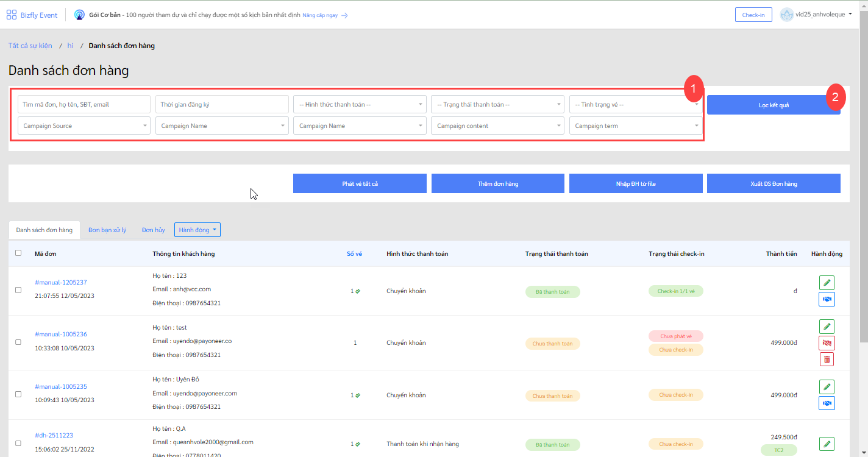Expand the Campaign content dropdown
Image resolution: width=868 pixels, height=457 pixels.
point(497,126)
